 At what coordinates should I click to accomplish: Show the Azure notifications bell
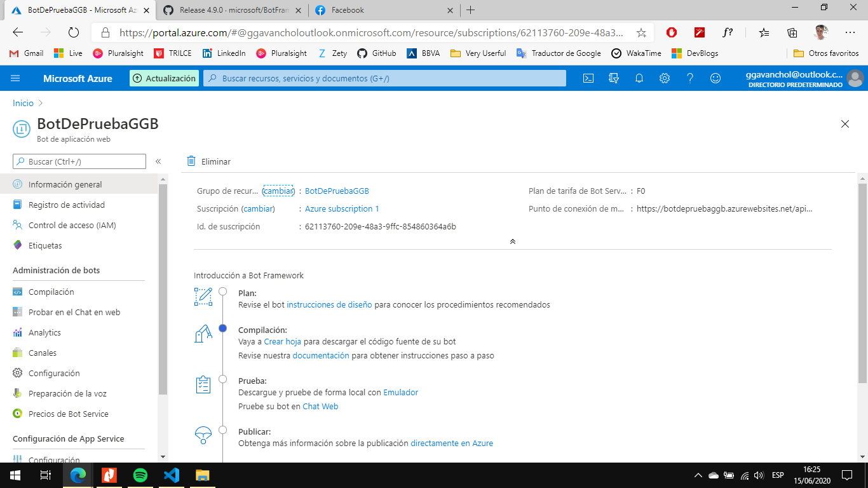tap(639, 78)
